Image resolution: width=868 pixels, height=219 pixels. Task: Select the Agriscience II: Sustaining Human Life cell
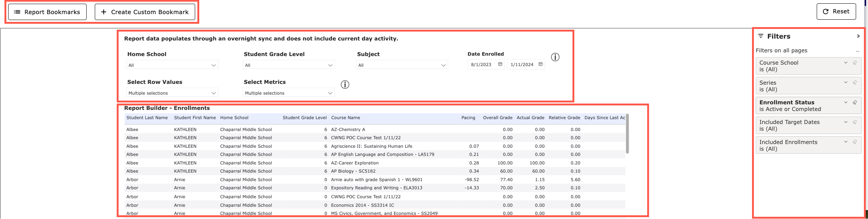tap(372, 146)
